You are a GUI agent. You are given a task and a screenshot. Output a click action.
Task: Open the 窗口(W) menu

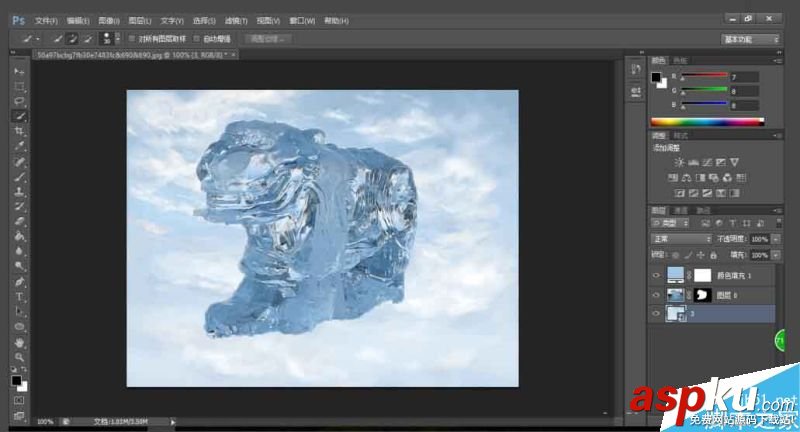(302, 21)
